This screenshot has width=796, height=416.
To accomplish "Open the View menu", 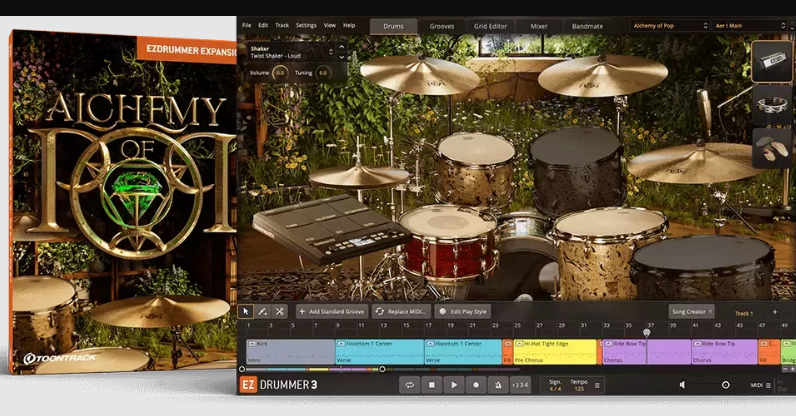I will coord(329,25).
